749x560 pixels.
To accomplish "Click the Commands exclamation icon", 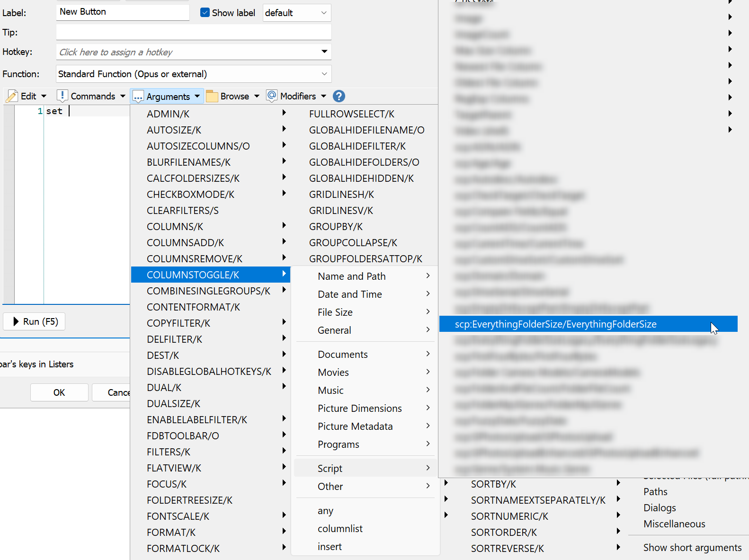I will pyautogui.click(x=62, y=96).
